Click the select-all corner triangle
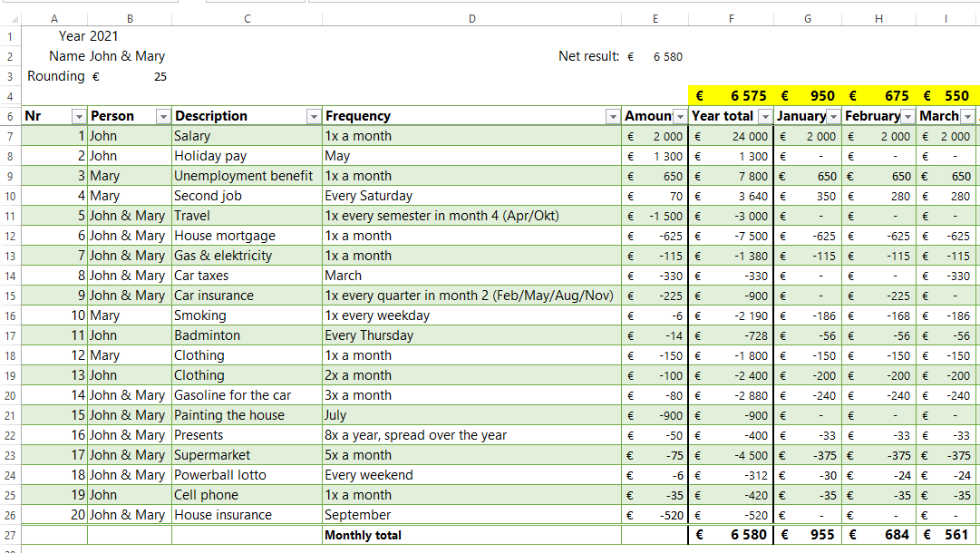The height and width of the screenshot is (553, 980). (x=14, y=19)
